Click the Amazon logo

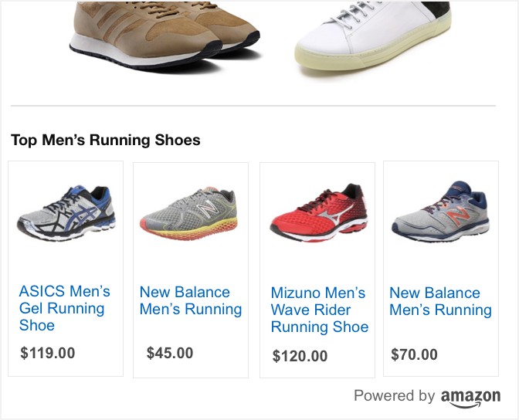tap(470, 398)
